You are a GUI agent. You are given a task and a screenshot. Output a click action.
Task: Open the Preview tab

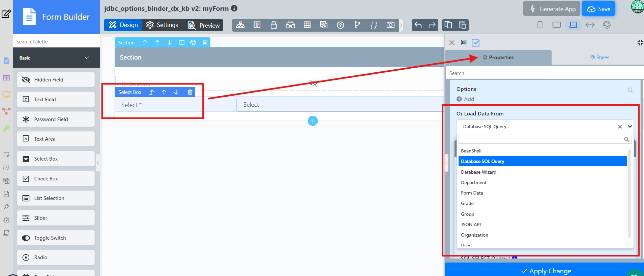(x=204, y=25)
